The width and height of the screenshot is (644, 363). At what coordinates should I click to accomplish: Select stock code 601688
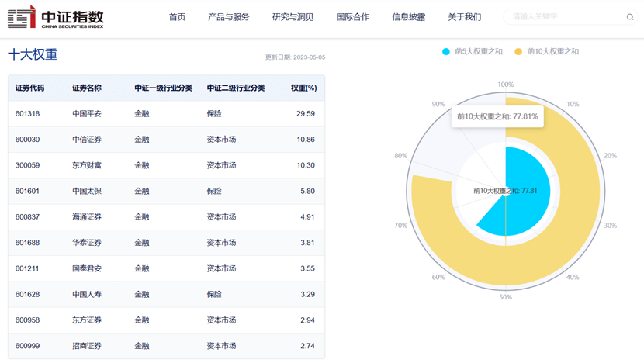pos(27,243)
